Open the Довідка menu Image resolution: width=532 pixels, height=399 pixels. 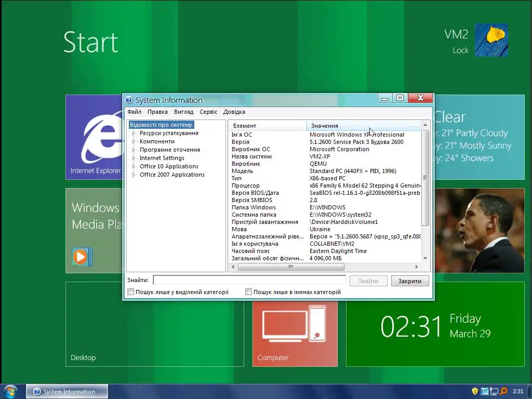(234, 112)
